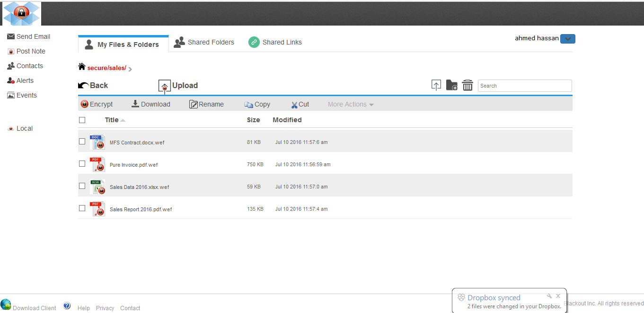644x313 pixels.
Task: Check the select-all files checkbox
Action: tap(82, 120)
